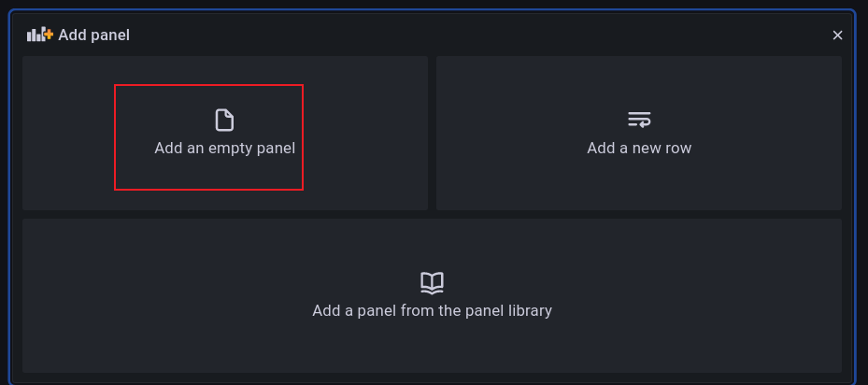The height and width of the screenshot is (385, 868).
Task: Dismiss the Add panel dialog
Action: 837,36
